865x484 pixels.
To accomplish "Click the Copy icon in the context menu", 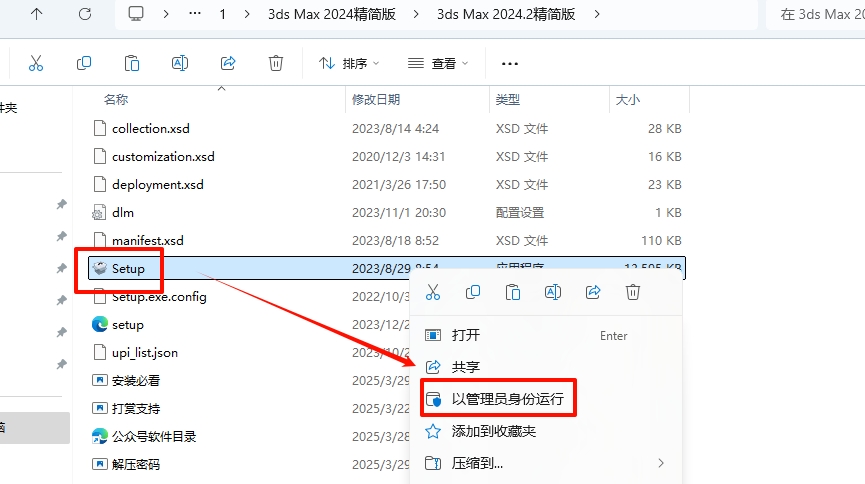I will 473,292.
